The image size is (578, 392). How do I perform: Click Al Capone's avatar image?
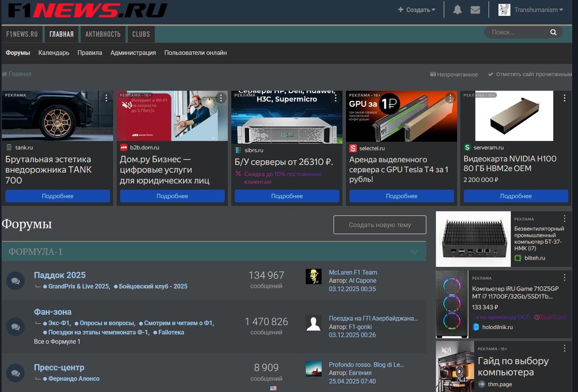[313, 276]
